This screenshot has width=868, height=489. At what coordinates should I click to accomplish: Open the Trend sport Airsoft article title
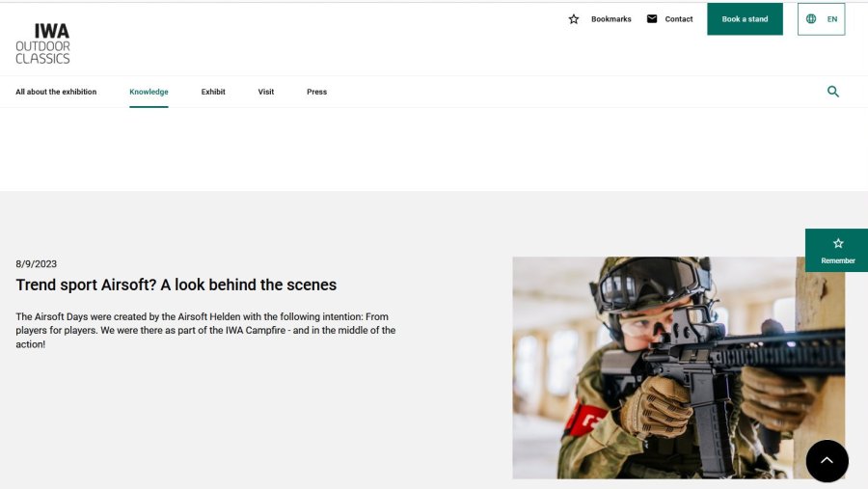176,285
